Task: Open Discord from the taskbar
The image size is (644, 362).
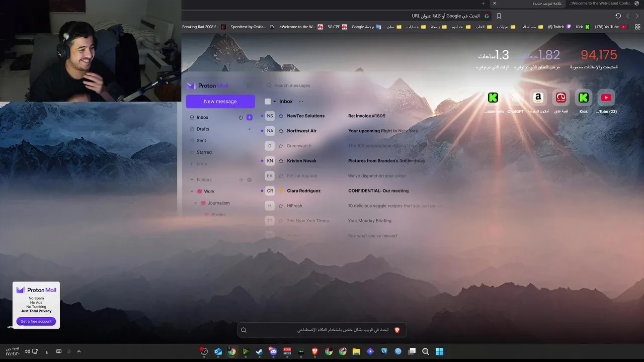Action: tap(273, 351)
